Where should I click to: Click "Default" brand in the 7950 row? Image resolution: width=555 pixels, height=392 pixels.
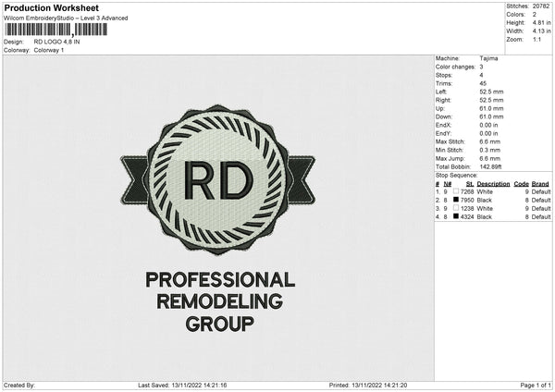[541, 201]
